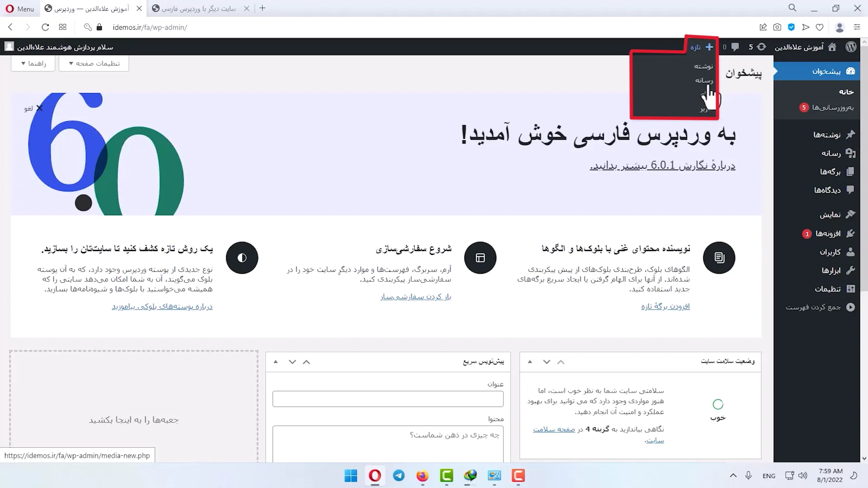Switch the ENG input language
The image size is (868, 488).
[x=769, y=476]
